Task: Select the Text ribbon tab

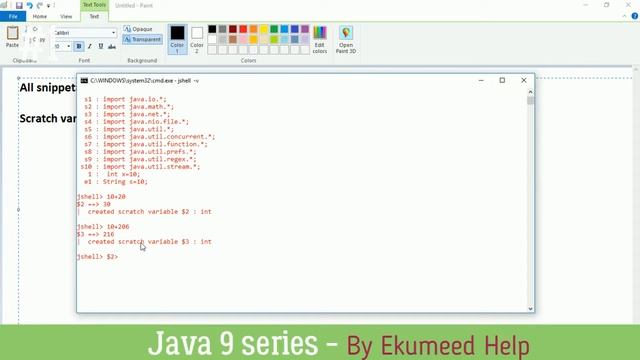Action: 94,16
